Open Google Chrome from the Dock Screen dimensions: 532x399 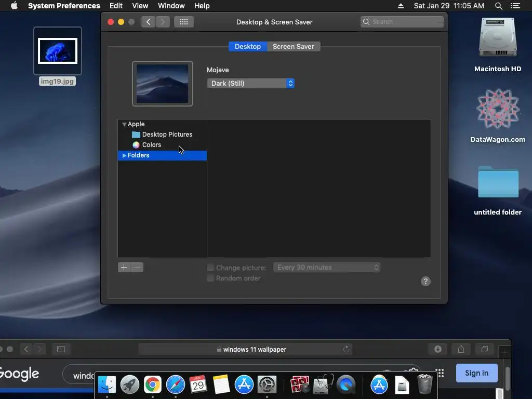[153, 384]
